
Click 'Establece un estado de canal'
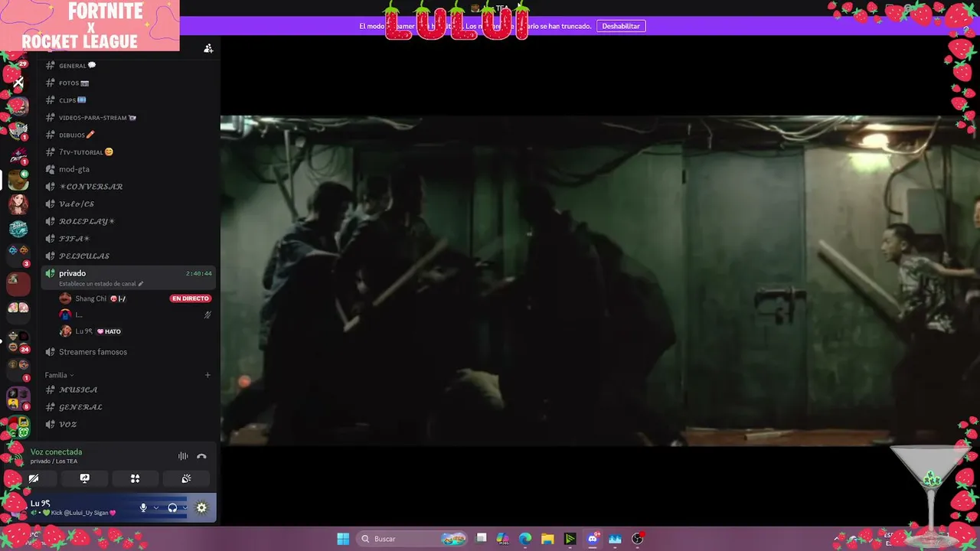[101, 284]
